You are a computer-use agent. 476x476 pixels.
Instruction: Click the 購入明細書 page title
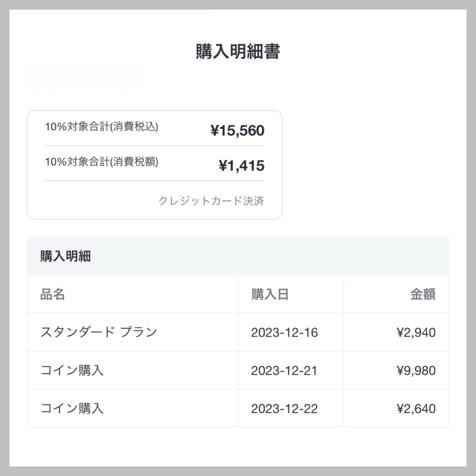(x=238, y=52)
